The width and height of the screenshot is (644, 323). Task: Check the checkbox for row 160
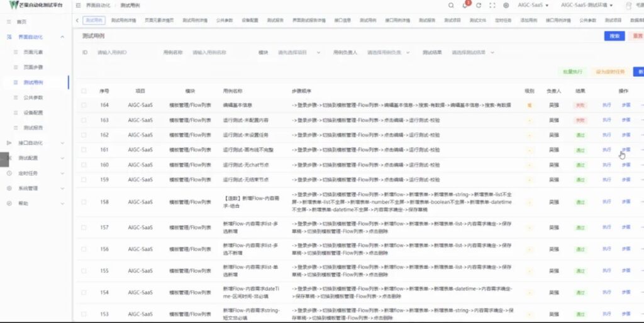(84, 165)
